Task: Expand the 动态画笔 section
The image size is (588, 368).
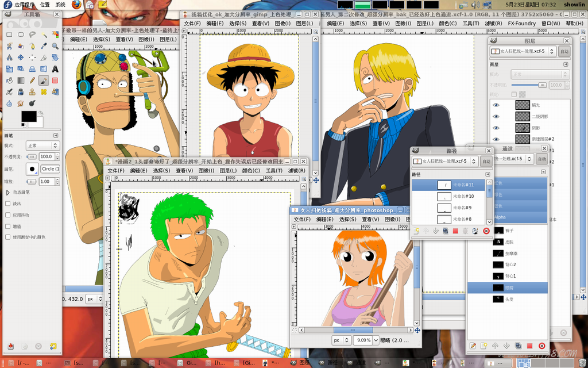Action: 8,192
